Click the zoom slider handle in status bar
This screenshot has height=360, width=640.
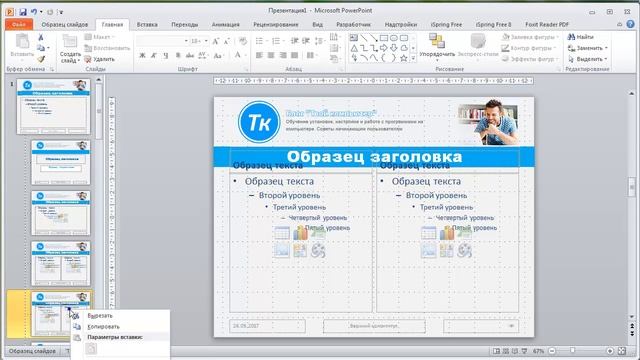tap(573, 351)
